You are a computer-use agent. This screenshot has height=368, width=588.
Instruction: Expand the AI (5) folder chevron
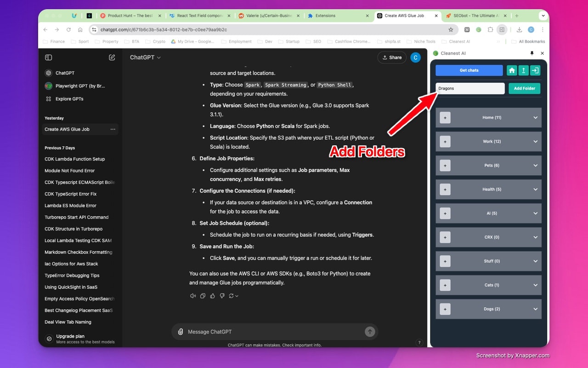click(x=535, y=213)
